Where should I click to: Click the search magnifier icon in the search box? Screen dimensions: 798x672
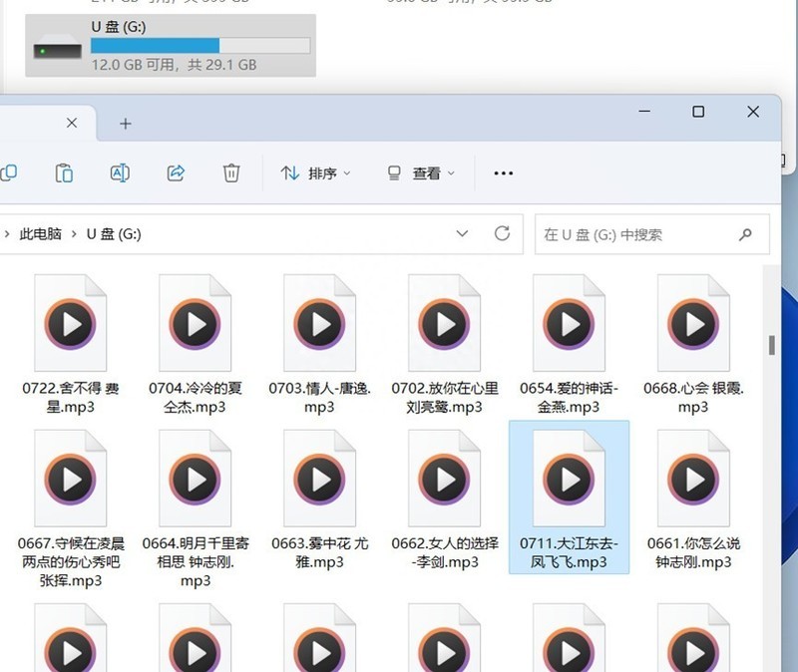[745, 234]
